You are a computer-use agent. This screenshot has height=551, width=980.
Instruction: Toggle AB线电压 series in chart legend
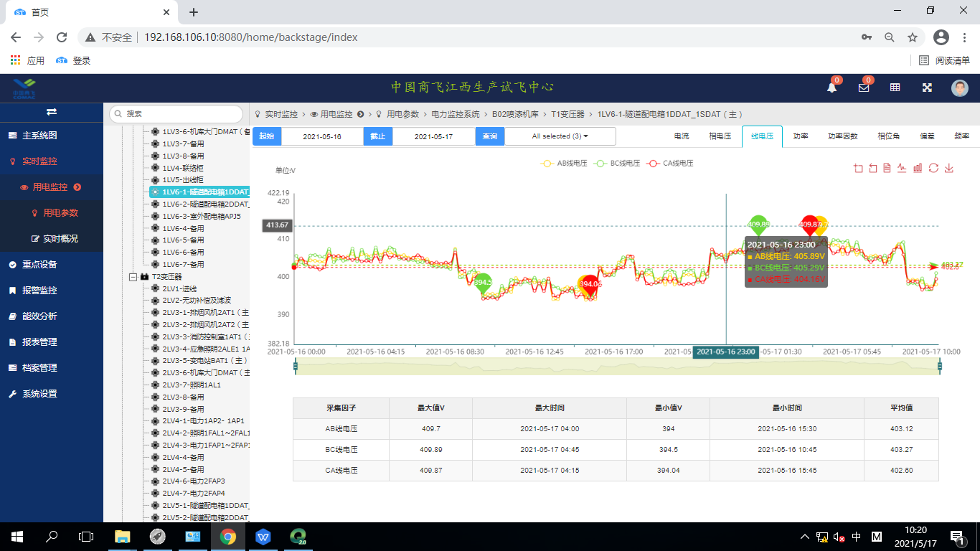point(564,164)
